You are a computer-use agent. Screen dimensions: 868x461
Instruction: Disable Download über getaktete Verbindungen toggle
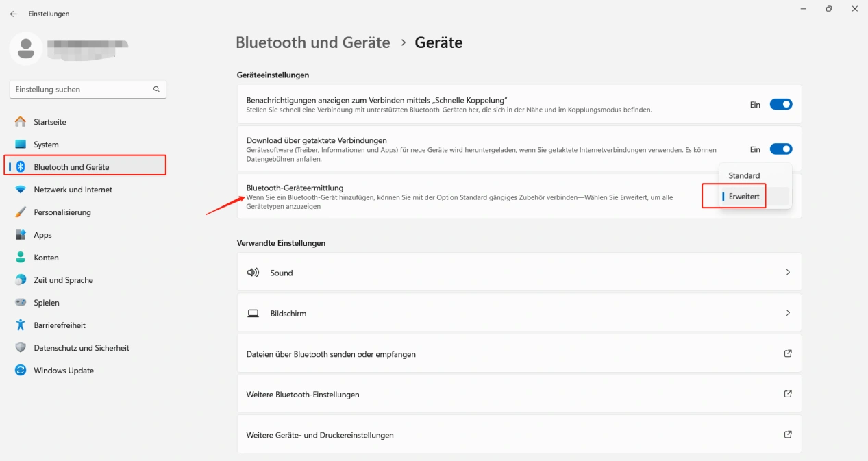point(780,149)
